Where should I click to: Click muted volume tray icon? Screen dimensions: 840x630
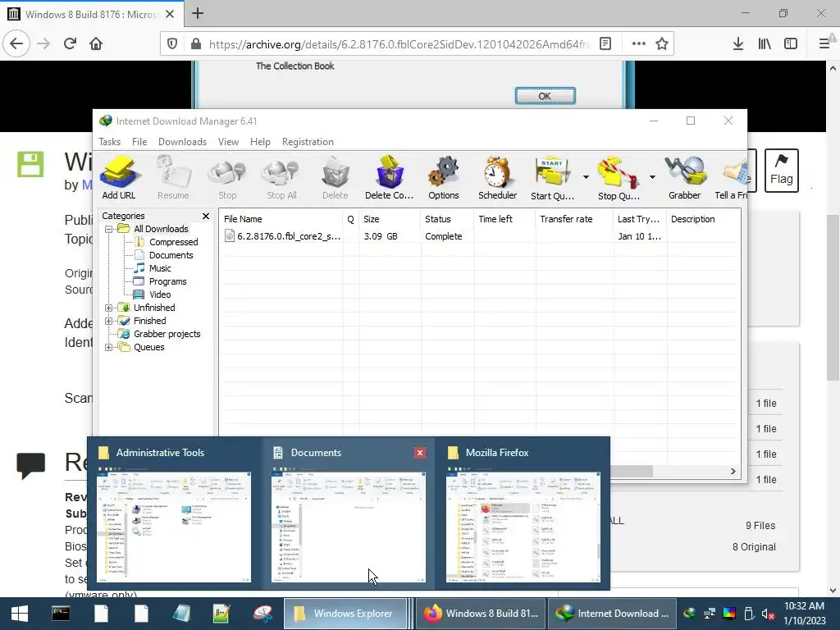click(768, 614)
